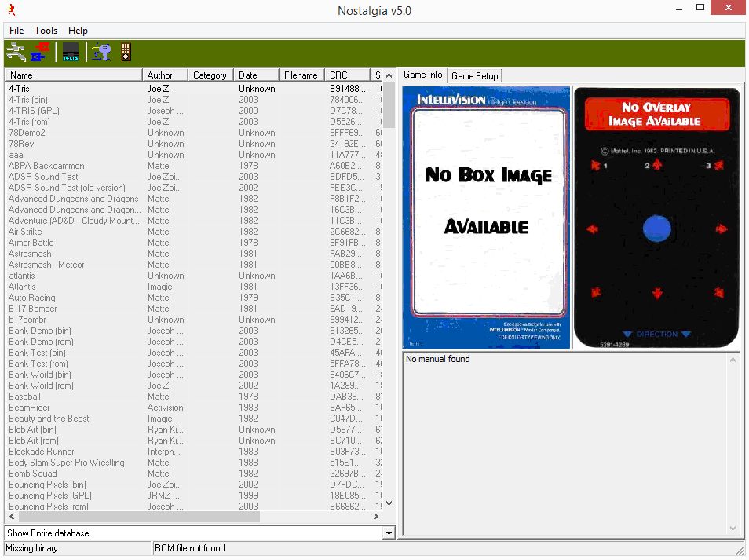
Task: Minimize the Nostalgia window
Action: (679, 8)
